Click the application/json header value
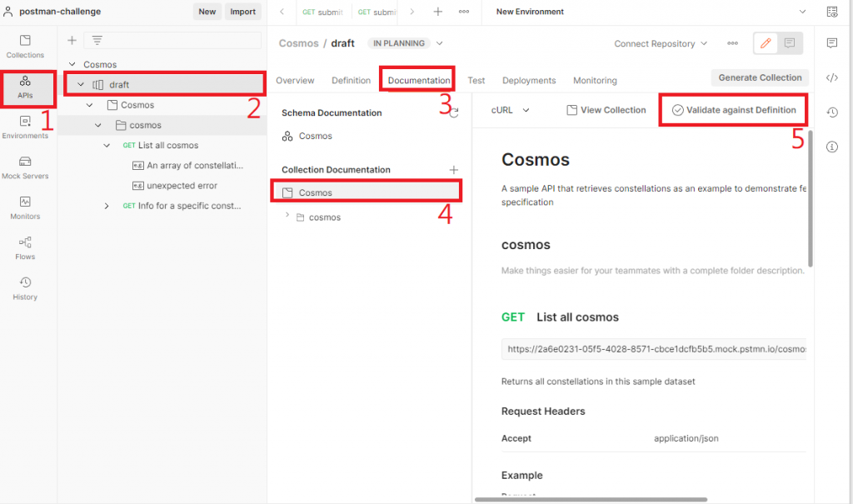Screen dimensions: 853x504 (686, 438)
